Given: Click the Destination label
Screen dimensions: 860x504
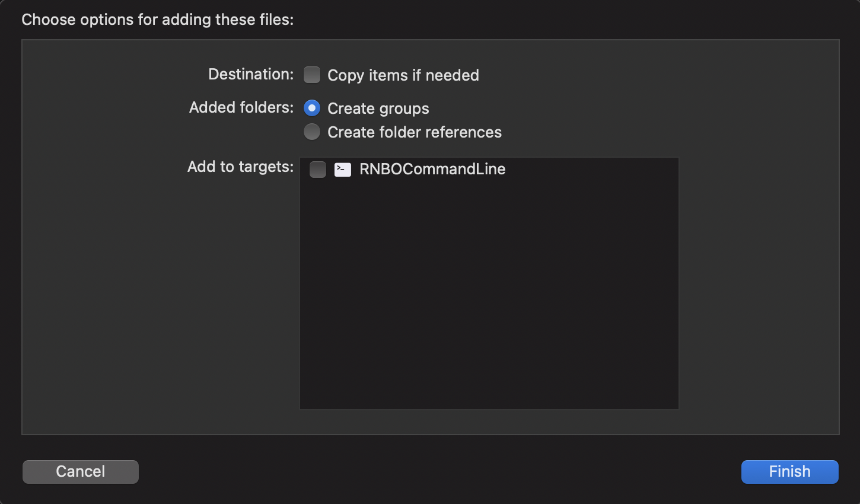Looking at the screenshot, I should coord(250,74).
